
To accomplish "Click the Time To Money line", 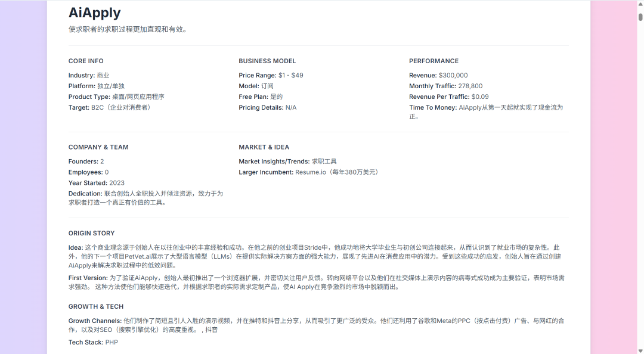I will (487, 111).
